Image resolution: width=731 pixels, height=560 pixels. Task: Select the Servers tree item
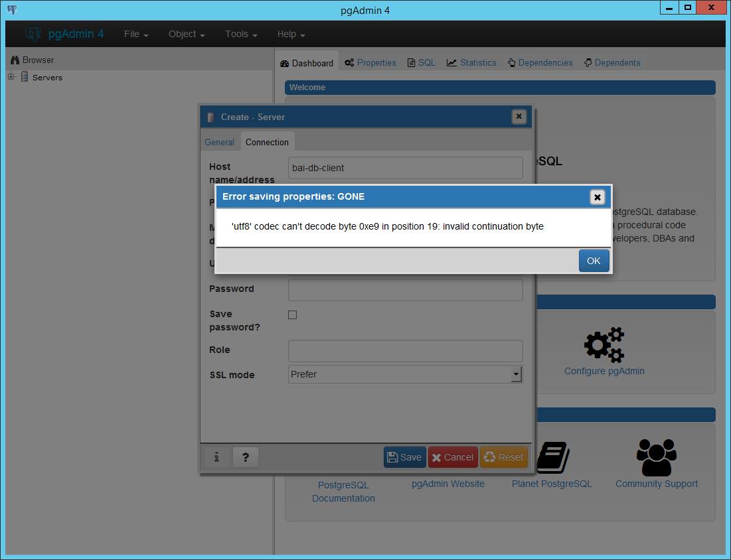coord(47,78)
